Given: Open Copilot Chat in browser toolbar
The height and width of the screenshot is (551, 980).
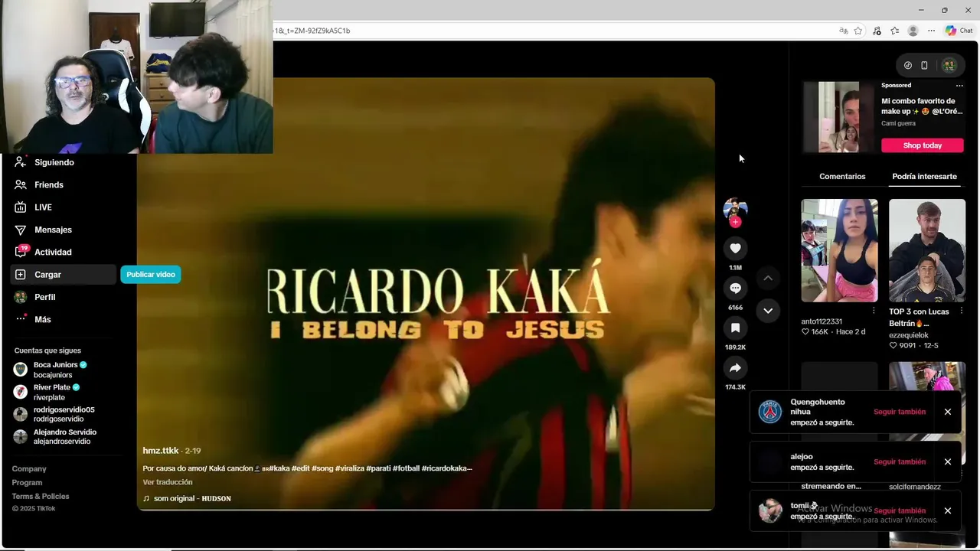Looking at the screenshot, I should (959, 31).
